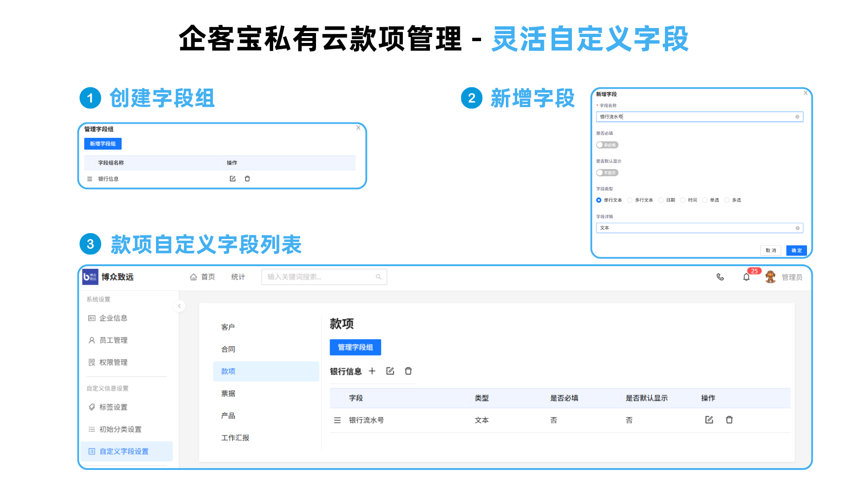This screenshot has height=488, width=868.
Task: Select 多行文本 field type radio
Action: click(630, 200)
